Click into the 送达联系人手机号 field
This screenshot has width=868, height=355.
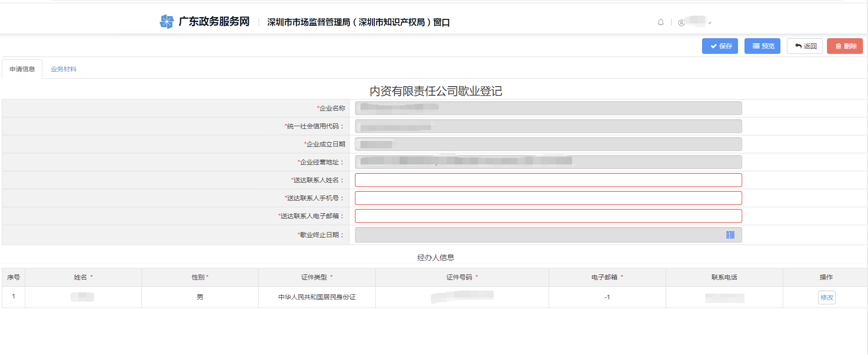pos(548,198)
